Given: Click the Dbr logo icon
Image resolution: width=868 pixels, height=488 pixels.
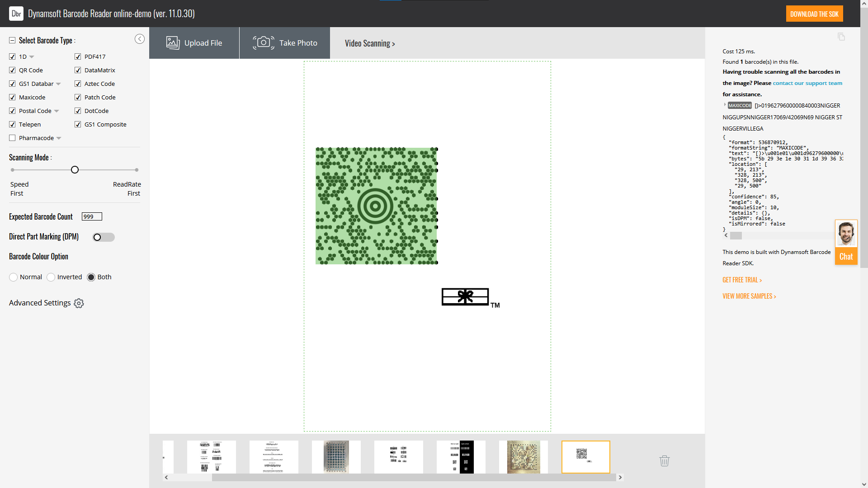Looking at the screenshot, I should [x=16, y=14].
